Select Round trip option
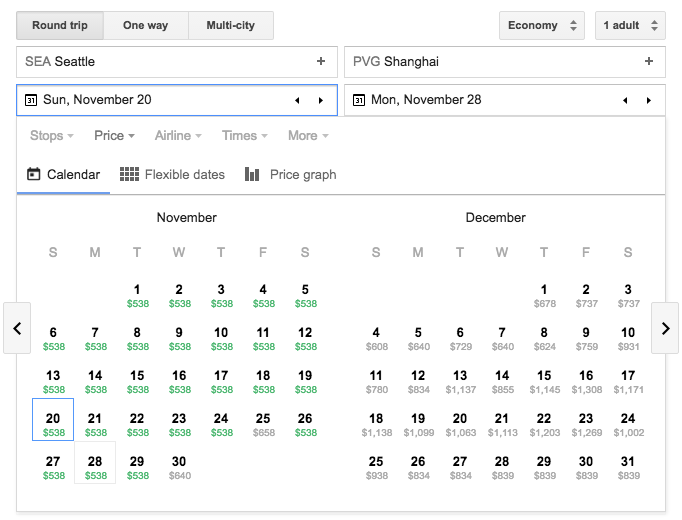 point(60,25)
